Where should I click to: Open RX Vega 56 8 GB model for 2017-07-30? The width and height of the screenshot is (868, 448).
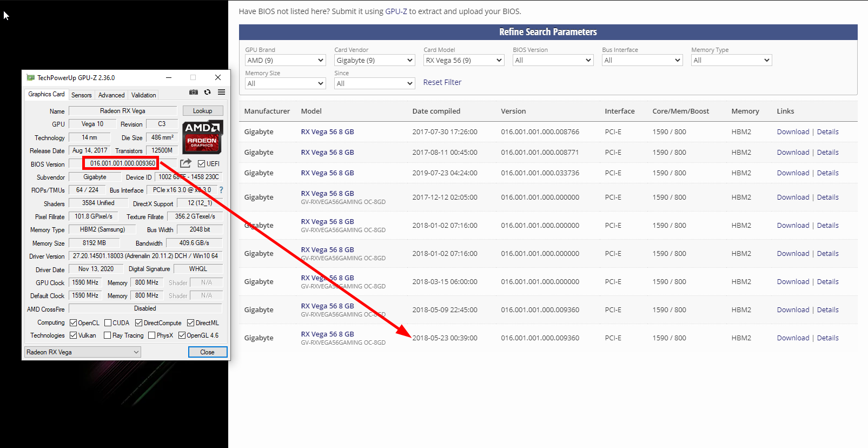pyautogui.click(x=327, y=131)
